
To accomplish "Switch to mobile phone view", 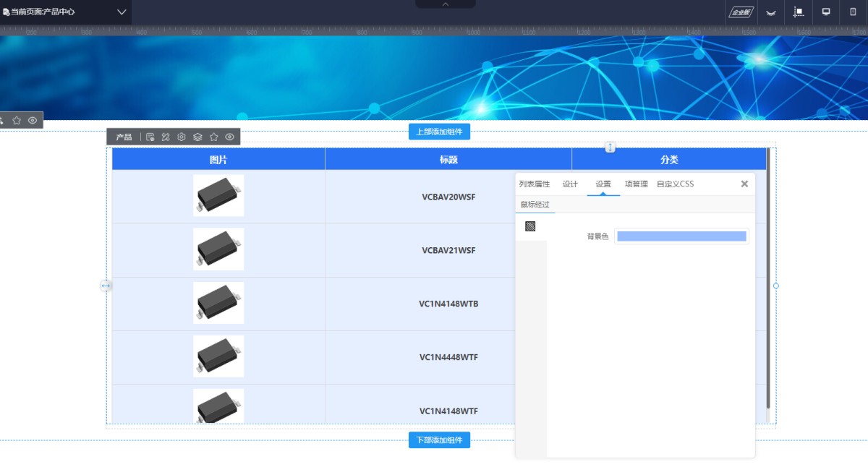I will pos(852,12).
